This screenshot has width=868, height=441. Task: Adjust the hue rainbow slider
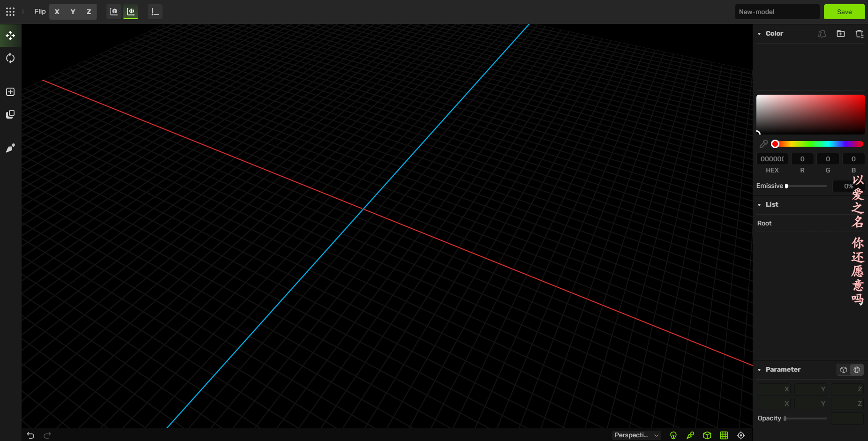[818, 144]
